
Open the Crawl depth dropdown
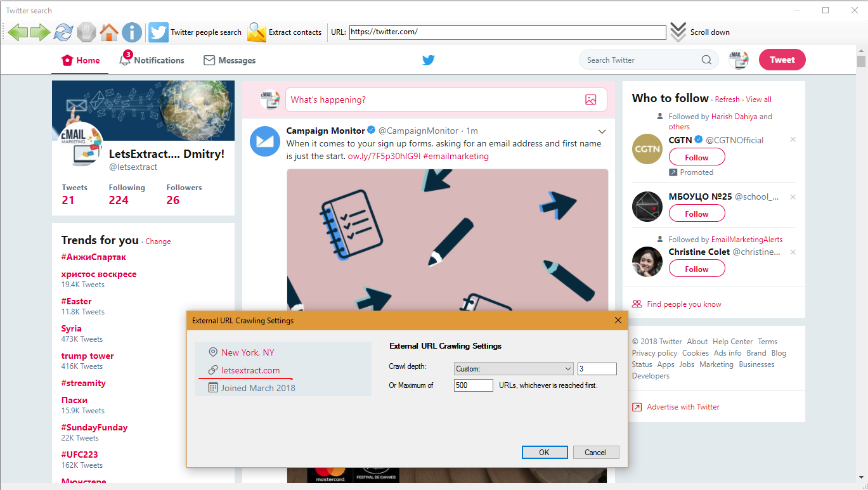[514, 369]
